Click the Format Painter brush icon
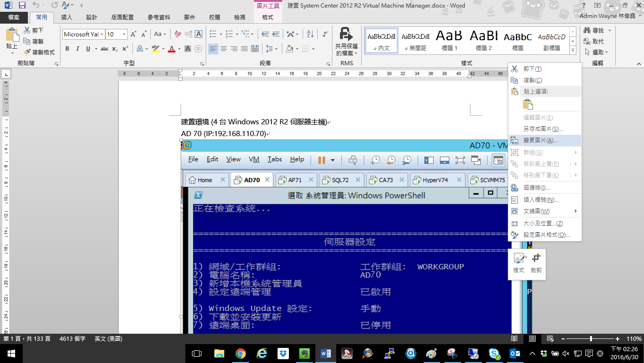Viewport: 644px width, 363px height. pyautogui.click(x=27, y=52)
